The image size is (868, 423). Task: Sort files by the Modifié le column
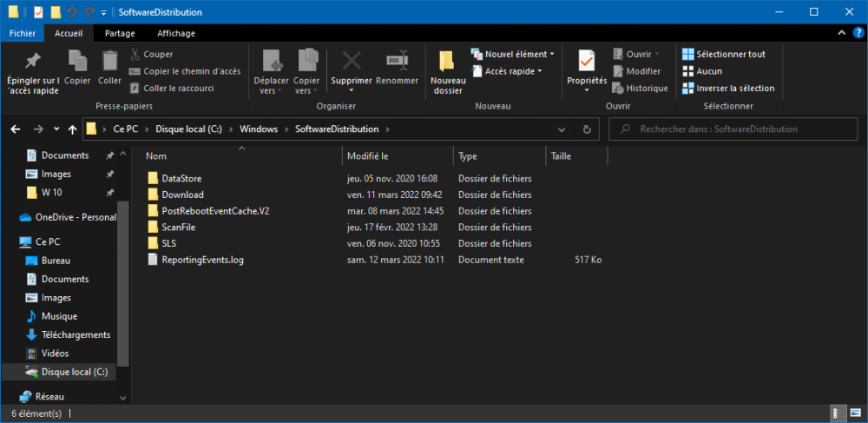pos(367,156)
